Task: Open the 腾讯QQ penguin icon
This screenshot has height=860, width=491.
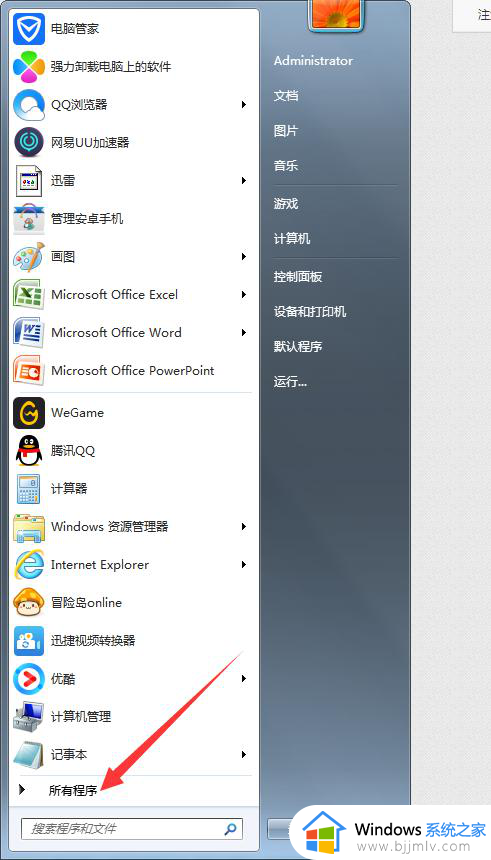Action: pos(29,450)
